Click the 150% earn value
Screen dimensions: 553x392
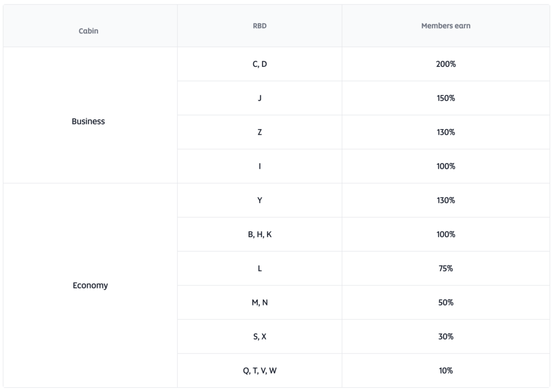tap(446, 98)
